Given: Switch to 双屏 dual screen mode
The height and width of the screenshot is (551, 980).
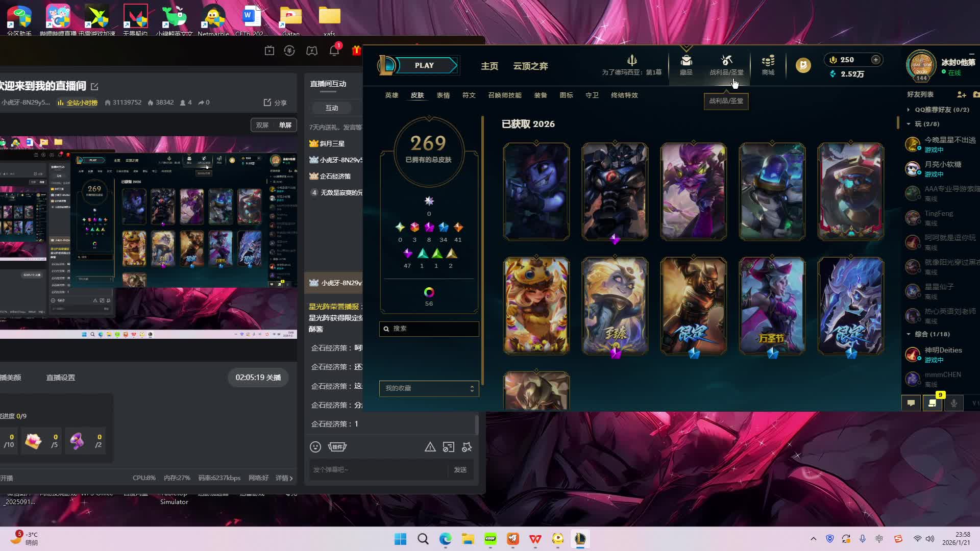Looking at the screenshot, I should pyautogui.click(x=262, y=125).
